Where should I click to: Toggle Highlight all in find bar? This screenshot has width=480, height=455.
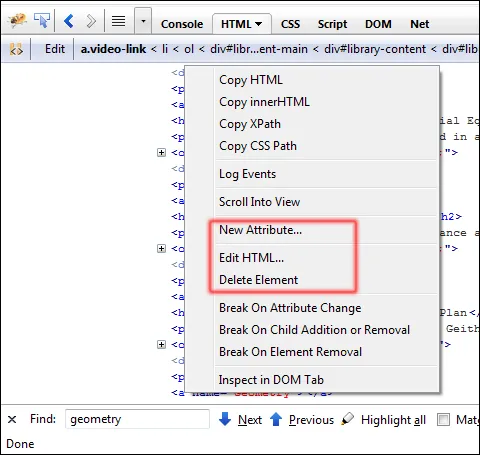[393, 420]
